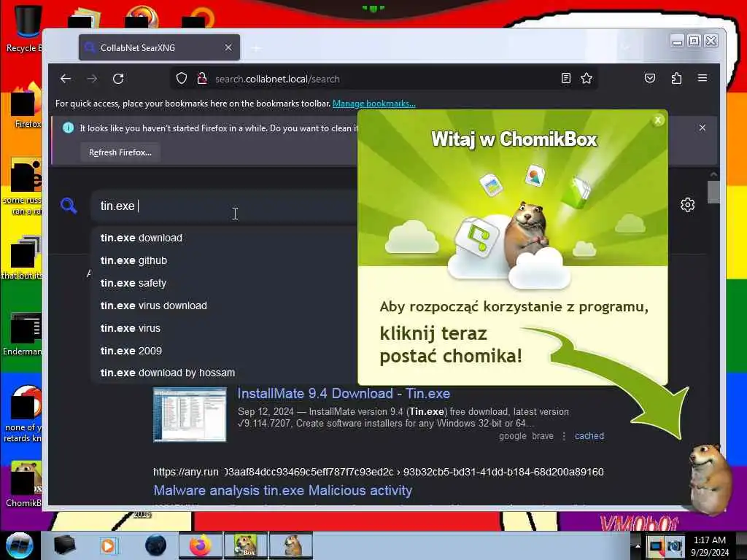
Task: Open the Firefox desktop shortcut
Action: (26, 106)
